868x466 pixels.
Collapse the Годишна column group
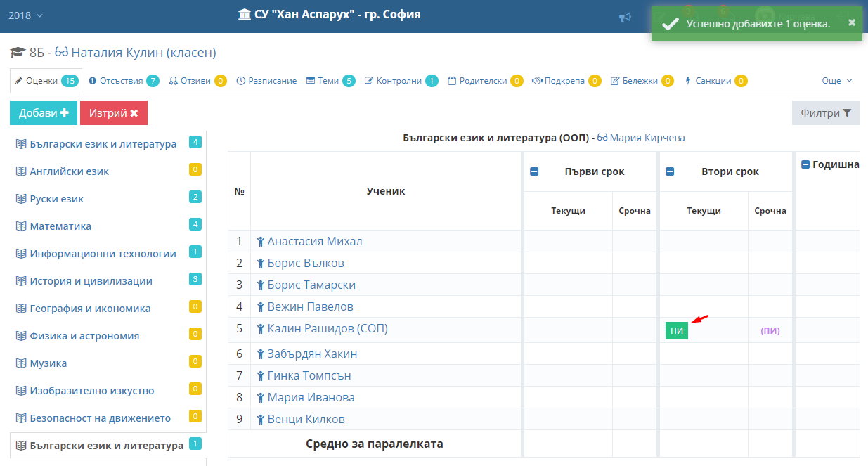click(805, 164)
